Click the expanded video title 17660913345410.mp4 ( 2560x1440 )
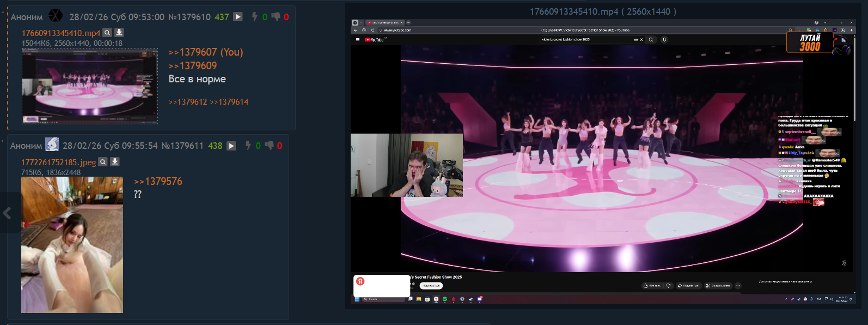The height and width of the screenshot is (325, 868). (x=603, y=11)
